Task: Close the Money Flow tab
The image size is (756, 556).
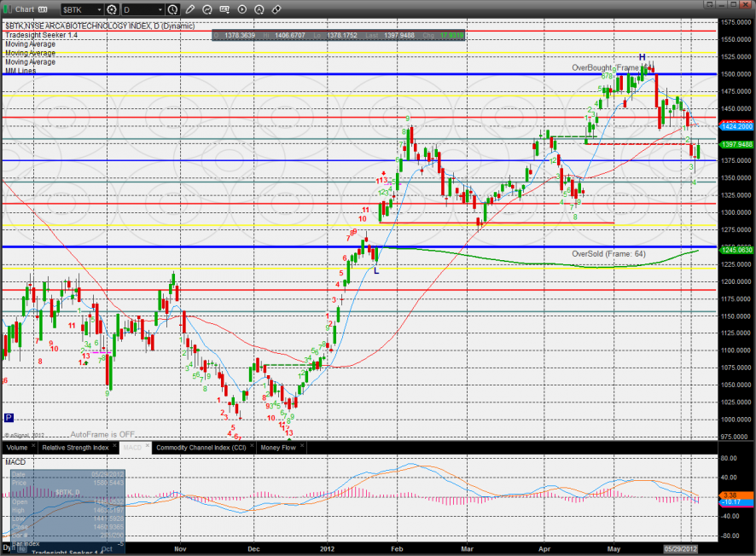Action: 302,446
